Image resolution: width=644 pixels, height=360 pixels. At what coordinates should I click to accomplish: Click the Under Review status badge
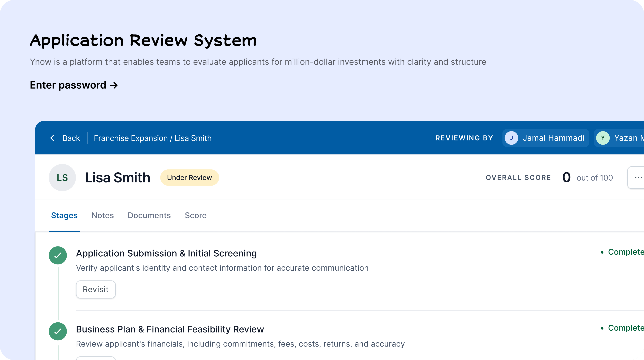click(x=189, y=178)
